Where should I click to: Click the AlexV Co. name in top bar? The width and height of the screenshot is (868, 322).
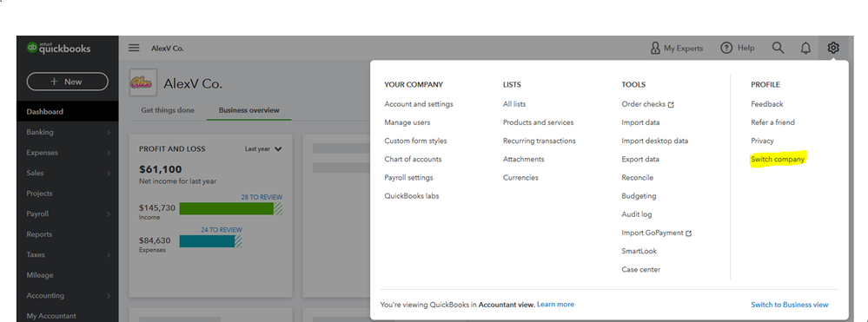click(167, 48)
